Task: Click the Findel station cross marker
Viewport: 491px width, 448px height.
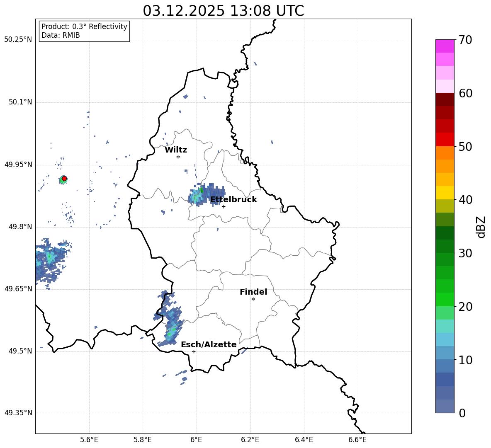Action: [253, 299]
